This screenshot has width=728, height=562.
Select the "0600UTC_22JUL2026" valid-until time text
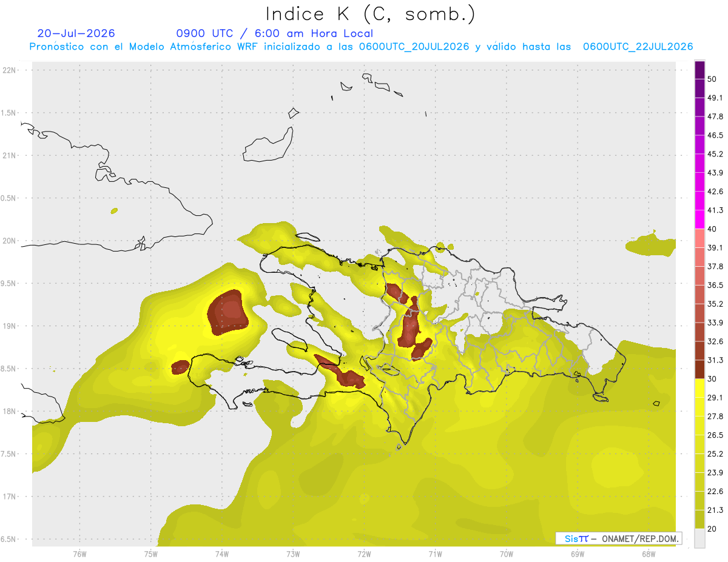pos(638,47)
